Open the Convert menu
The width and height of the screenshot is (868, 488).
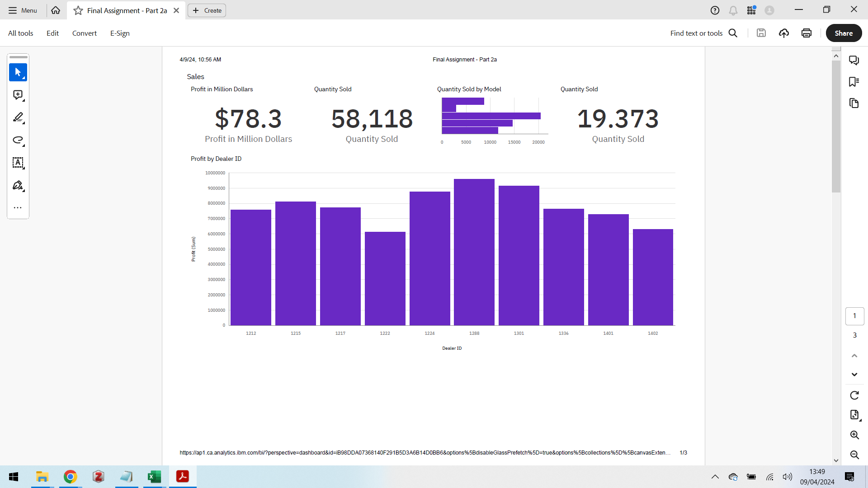(x=84, y=33)
